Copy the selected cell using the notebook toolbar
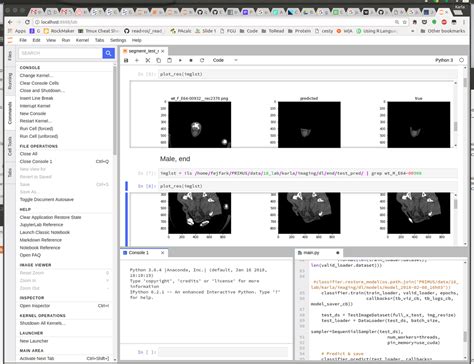474x364 pixels. point(159,60)
